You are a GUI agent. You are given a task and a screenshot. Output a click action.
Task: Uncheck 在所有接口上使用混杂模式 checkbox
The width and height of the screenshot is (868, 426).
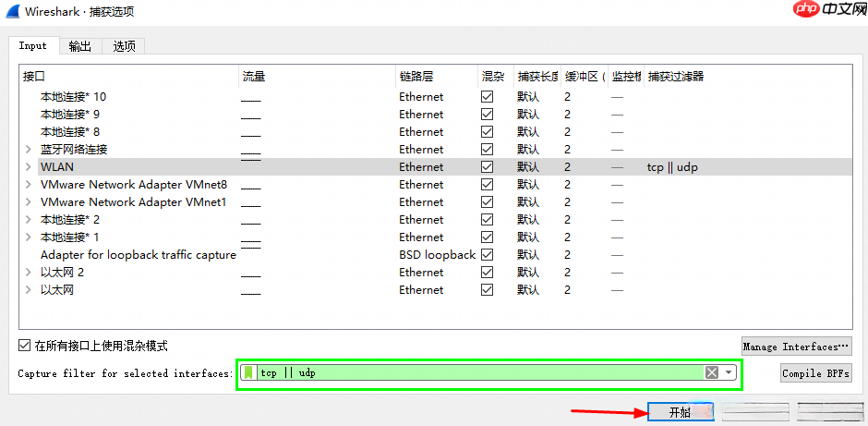(24, 347)
